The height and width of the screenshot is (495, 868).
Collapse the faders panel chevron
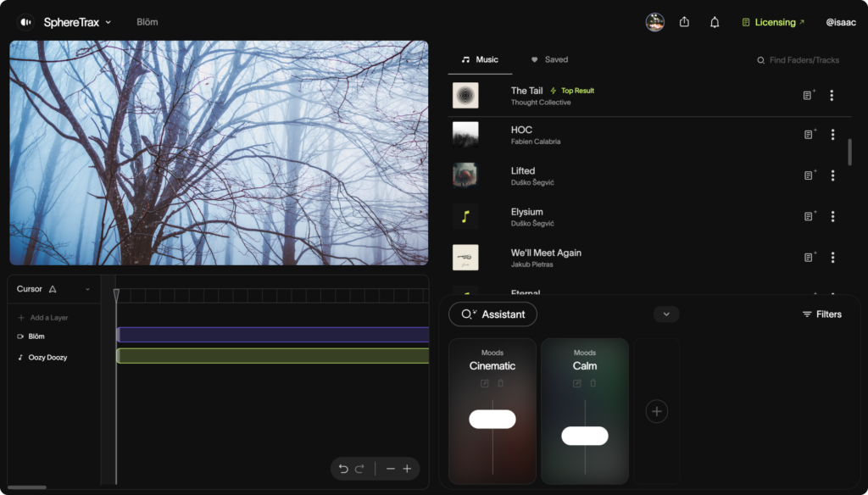[x=666, y=314]
